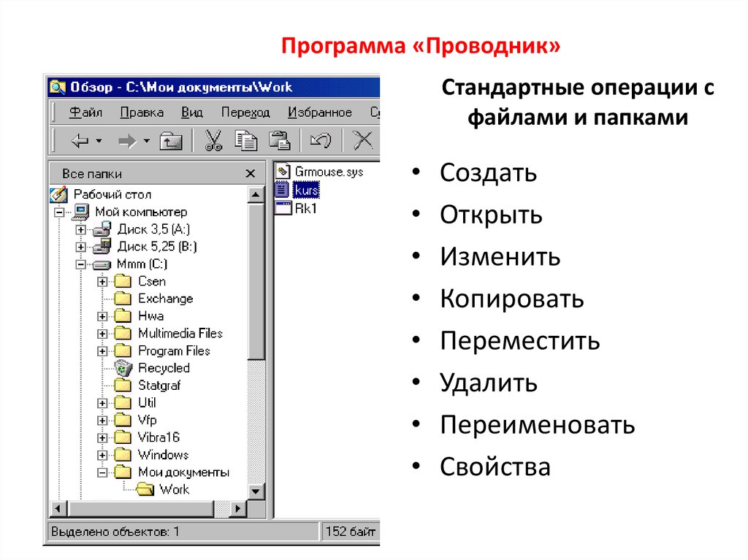The width and height of the screenshot is (748, 560).
Task: Click the Rk1 file icon
Action: coord(283,209)
